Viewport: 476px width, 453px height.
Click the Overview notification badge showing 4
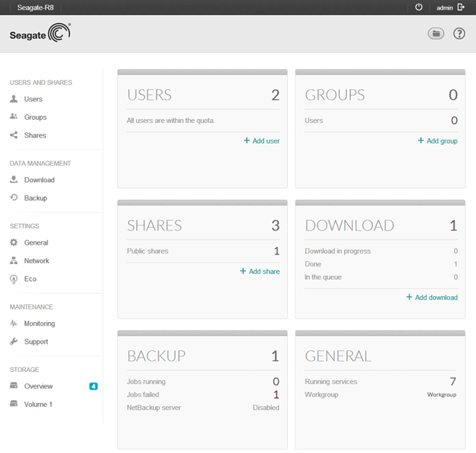click(x=93, y=386)
